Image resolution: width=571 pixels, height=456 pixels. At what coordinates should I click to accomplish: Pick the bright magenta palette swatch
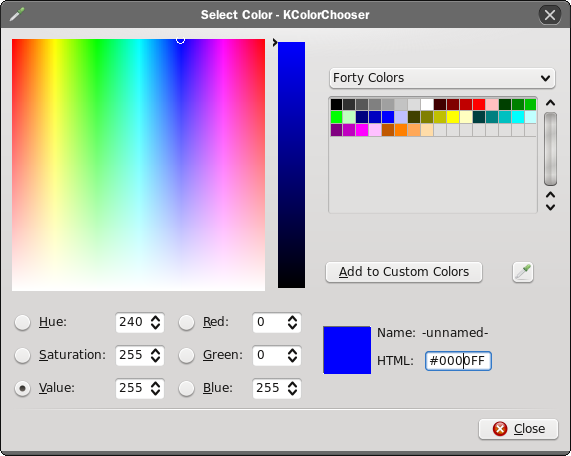[362, 130]
